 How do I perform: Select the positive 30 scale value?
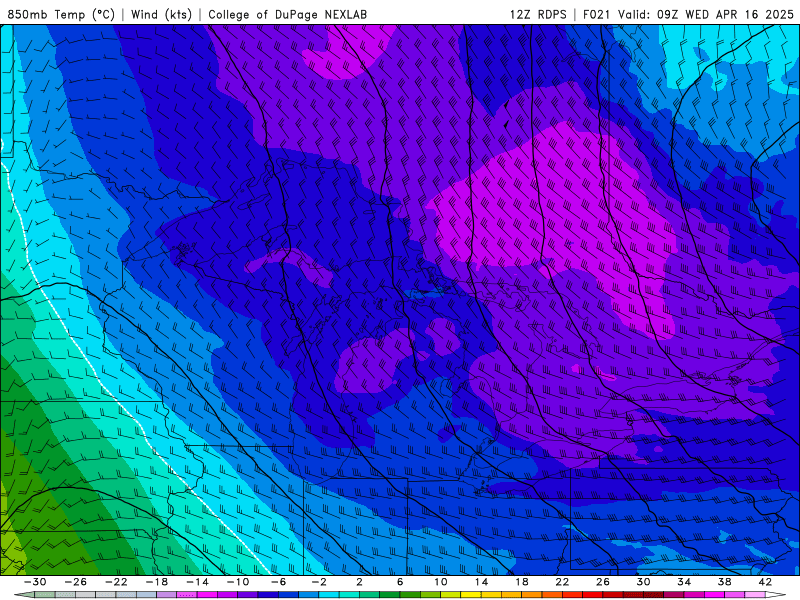(643, 582)
